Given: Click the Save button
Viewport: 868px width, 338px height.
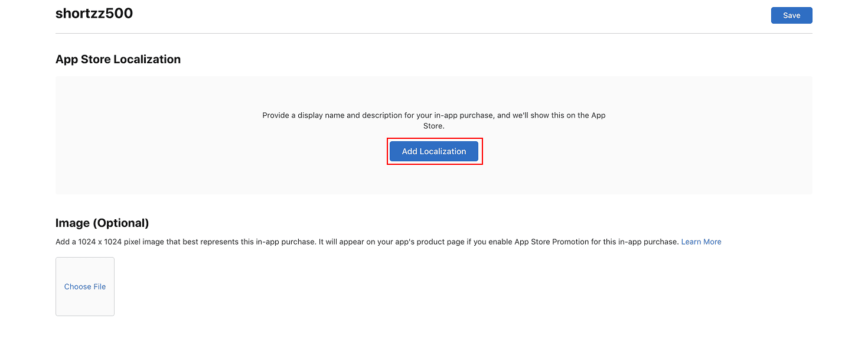Looking at the screenshot, I should coord(791,15).
